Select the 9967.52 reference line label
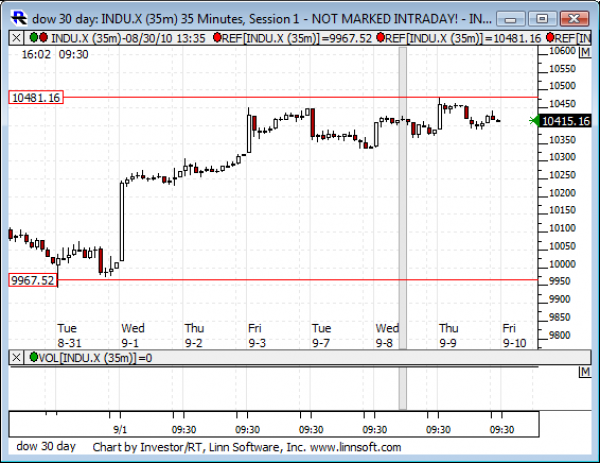Viewport: 600px width, 463px height. [33, 280]
